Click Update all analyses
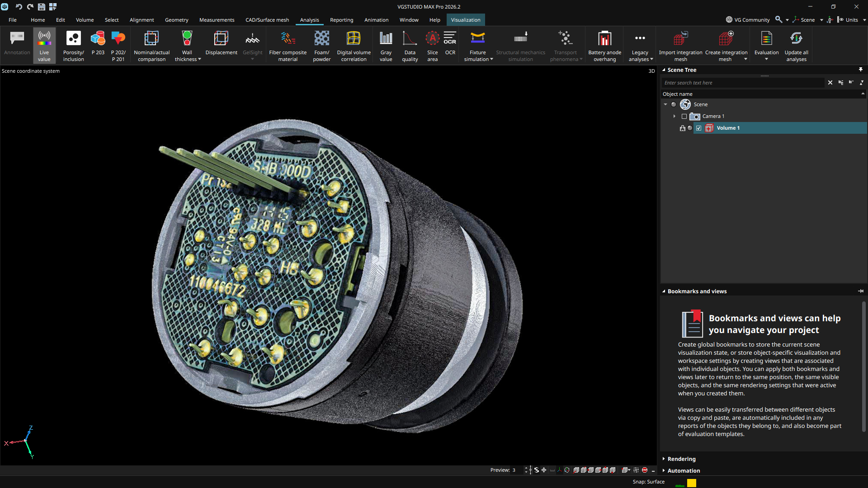This screenshot has width=868, height=488. pyautogui.click(x=797, y=46)
